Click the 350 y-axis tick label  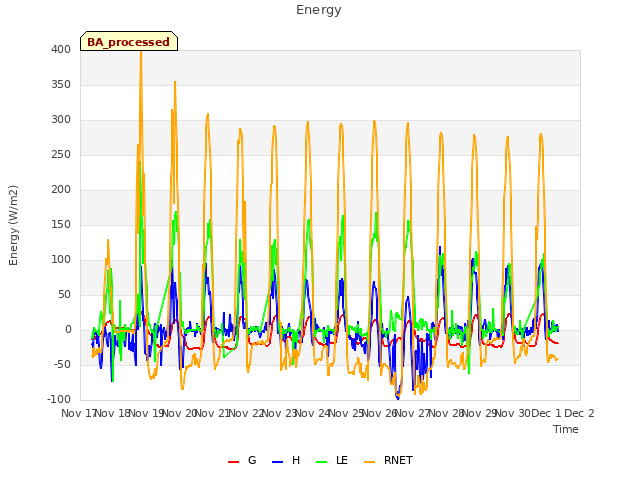[x=61, y=84]
